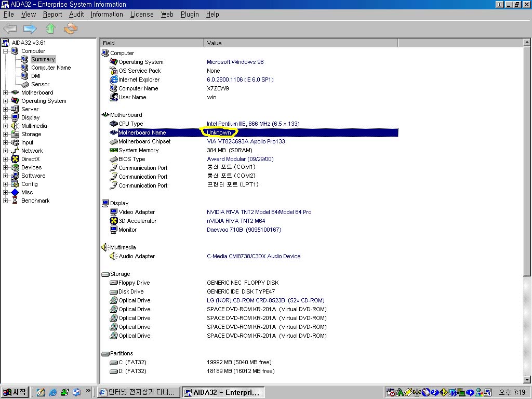Select DMI in the tree
Viewport: 532px width, 399px height.
[36, 76]
